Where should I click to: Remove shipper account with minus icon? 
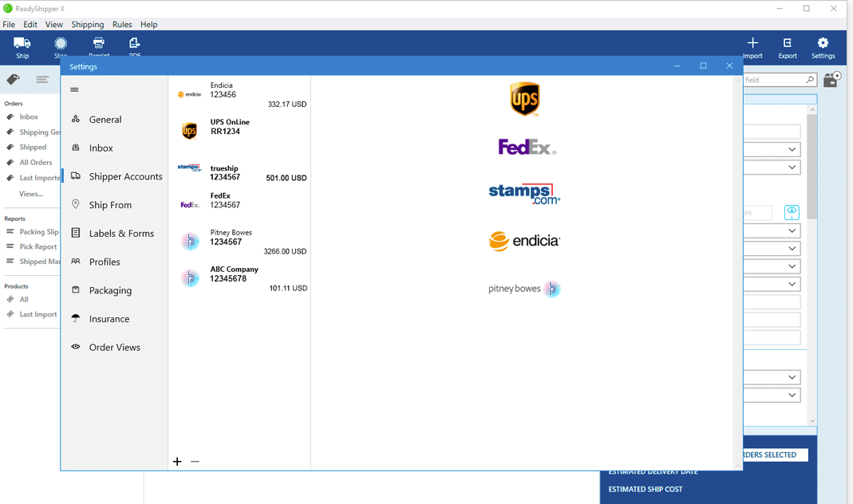[195, 462]
